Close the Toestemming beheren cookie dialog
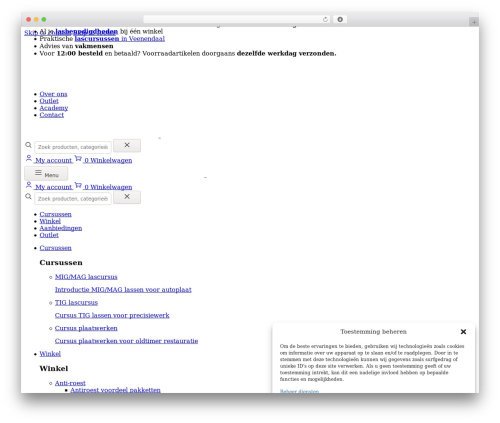This screenshot has height=423, width=500. click(x=463, y=332)
